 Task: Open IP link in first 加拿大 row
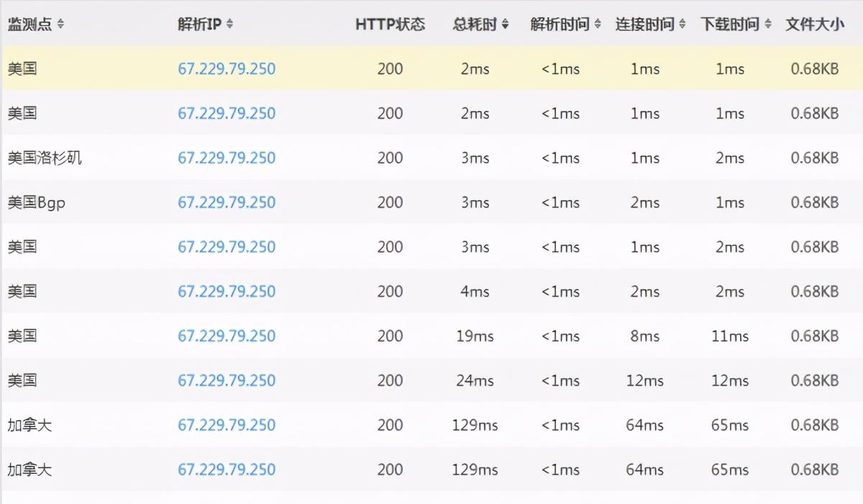(227, 426)
